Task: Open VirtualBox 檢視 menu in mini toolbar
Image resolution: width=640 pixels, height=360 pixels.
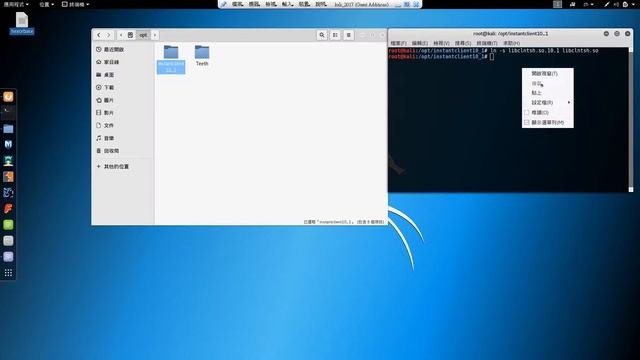Action: pos(271,4)
